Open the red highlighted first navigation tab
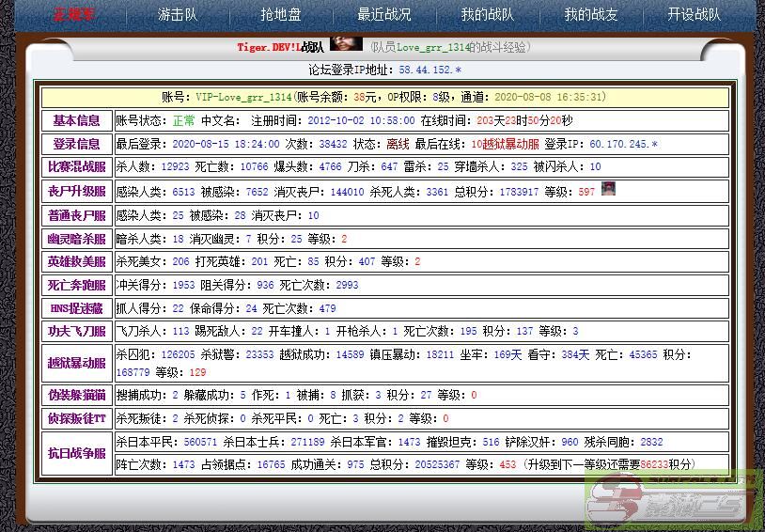The height and width of the screenshot is (532, 765). pyautogui.click(x=72, y=15)
